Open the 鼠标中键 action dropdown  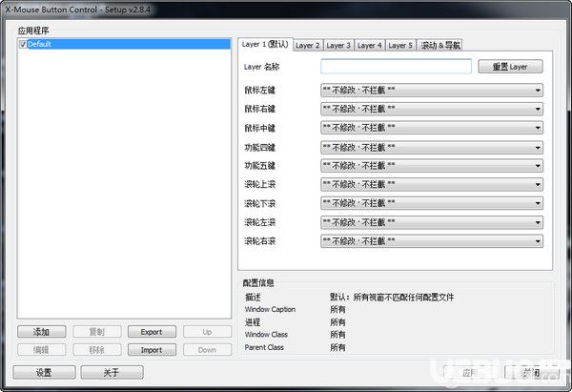432,128
